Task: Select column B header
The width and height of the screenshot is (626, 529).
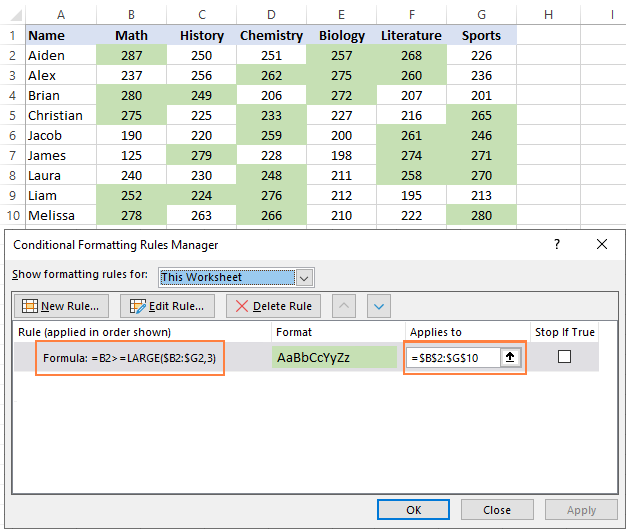Action: click(x=131, y=13)
